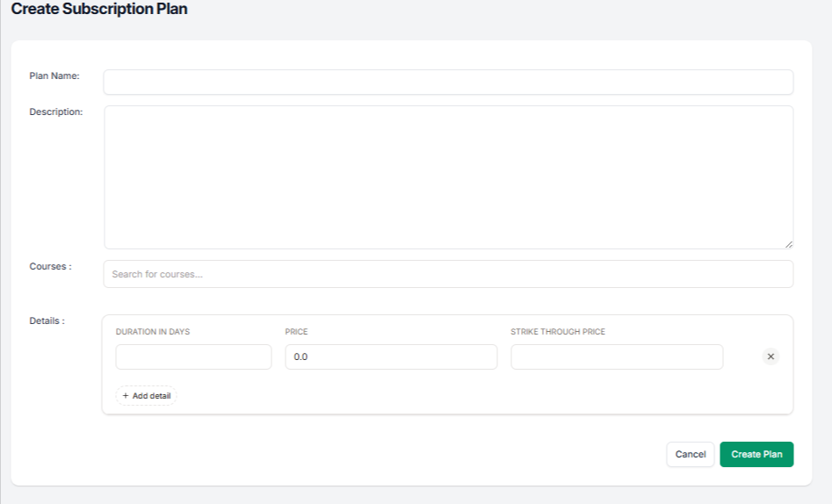Screen dimensions: 832x504
Task: Click inside the Description textarea
Action: pyautogui.click(x=448, y=176)
